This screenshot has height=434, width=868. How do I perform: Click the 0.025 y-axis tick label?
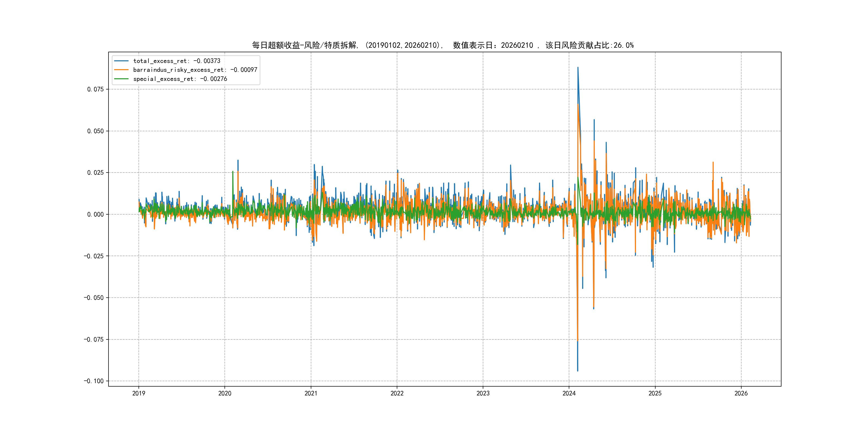(95, 173)
